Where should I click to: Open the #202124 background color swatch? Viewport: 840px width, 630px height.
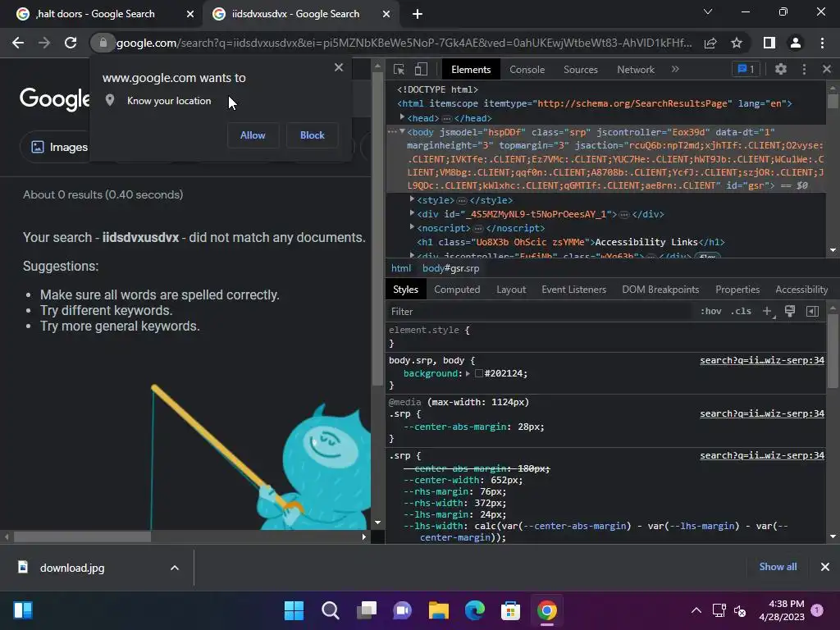(479, 373)
